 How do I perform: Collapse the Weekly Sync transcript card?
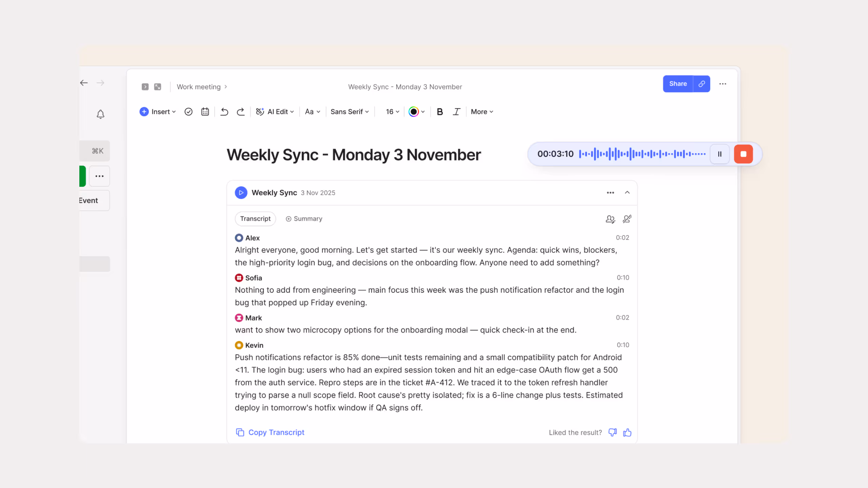pyautogui.click(x=627, y=192)
